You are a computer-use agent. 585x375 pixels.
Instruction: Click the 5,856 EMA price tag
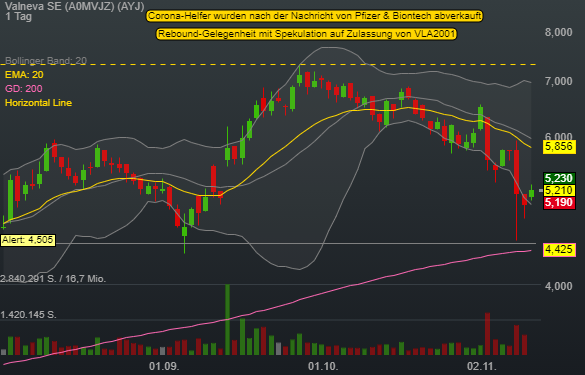pyautogui.click(x=559, y=147)
